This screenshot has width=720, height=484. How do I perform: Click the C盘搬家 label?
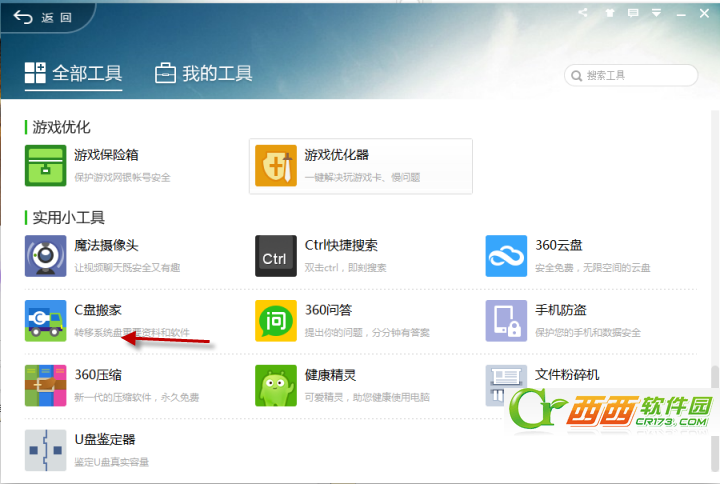tap(98, 310)
